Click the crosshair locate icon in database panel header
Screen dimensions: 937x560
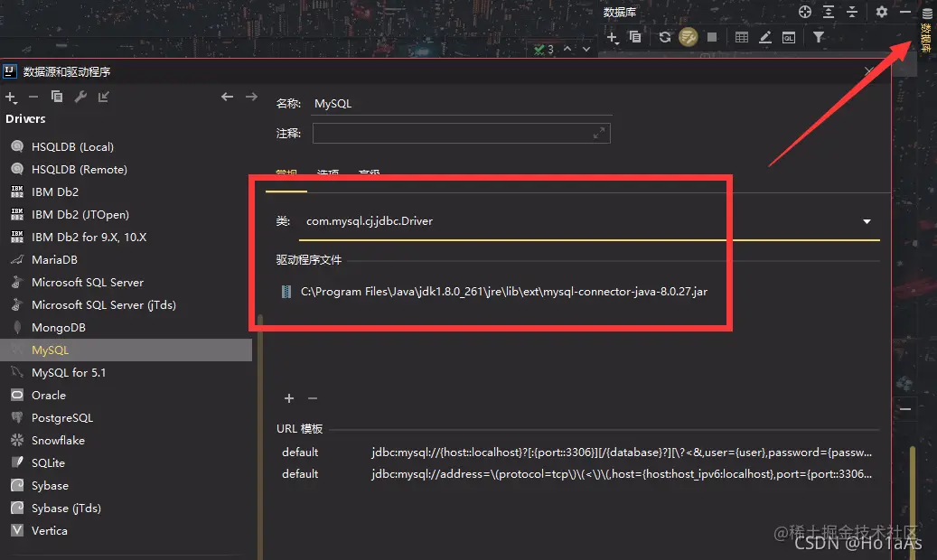click(805, 12)
